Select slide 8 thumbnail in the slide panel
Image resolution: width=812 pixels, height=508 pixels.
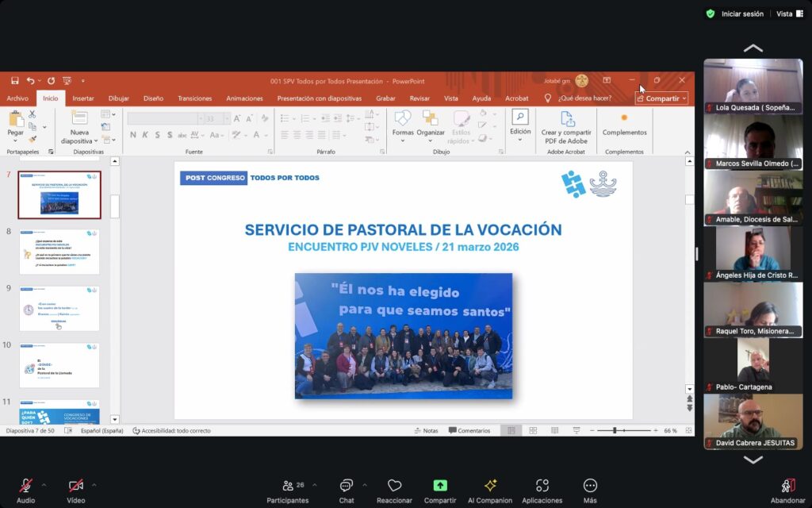coord(59,252)
